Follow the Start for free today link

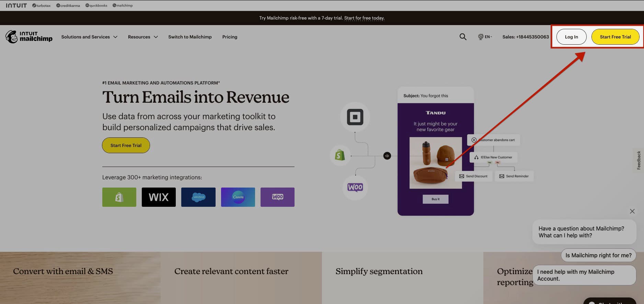click(x=364, y=18)
